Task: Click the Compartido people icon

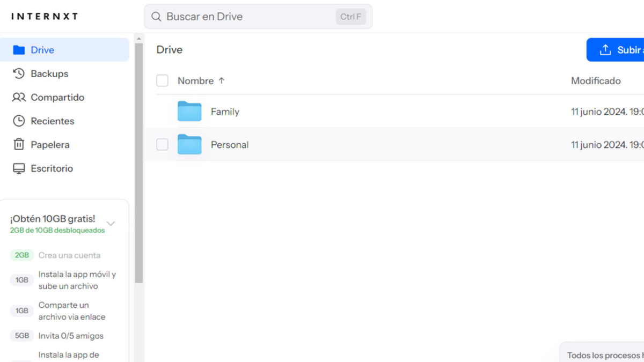Action: tap(19, 98)
